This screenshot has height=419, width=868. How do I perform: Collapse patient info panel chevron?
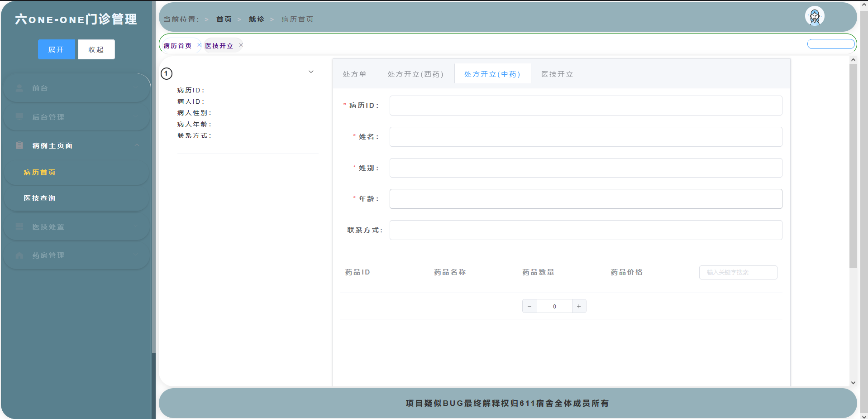point(311,72)
